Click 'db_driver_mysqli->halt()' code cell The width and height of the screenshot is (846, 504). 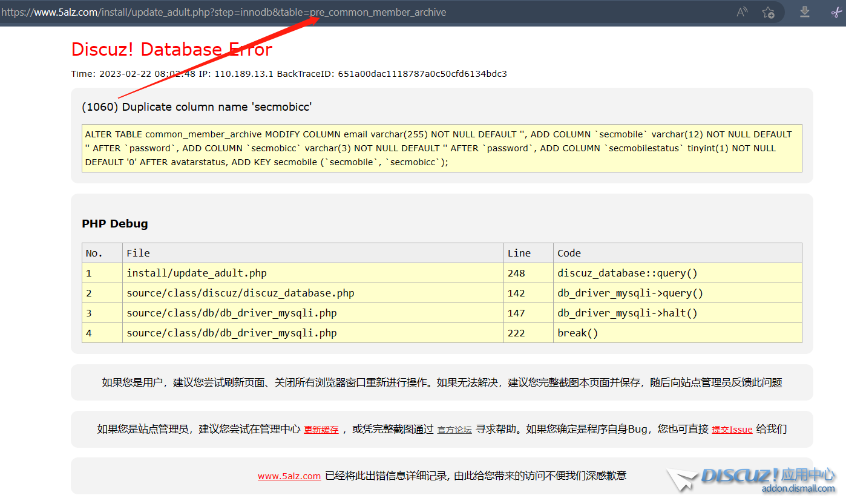coord(678,313)
